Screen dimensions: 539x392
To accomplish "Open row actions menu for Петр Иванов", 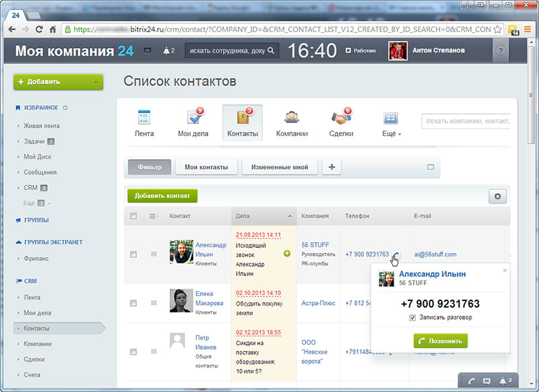I will [x=154, y=352].
